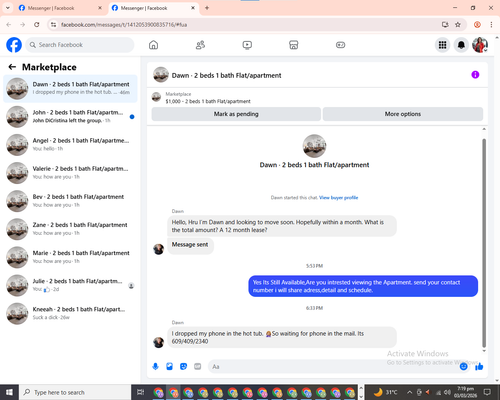500x400 pixels.
Task: Switch to the first Messenger browser tab
Action: [60, 8]
